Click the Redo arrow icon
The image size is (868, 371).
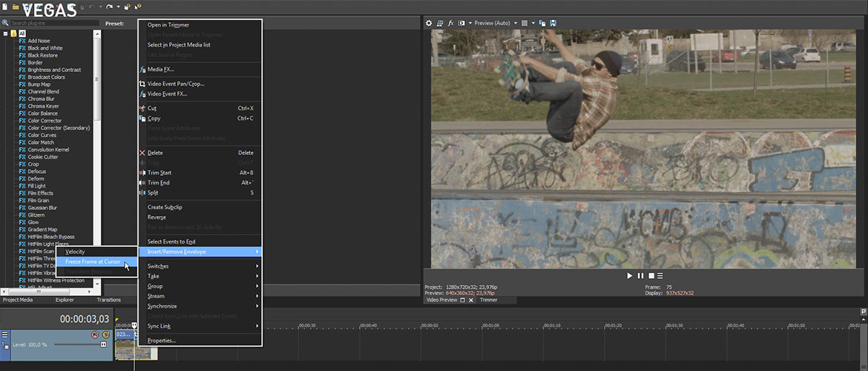tap(109, 7)
